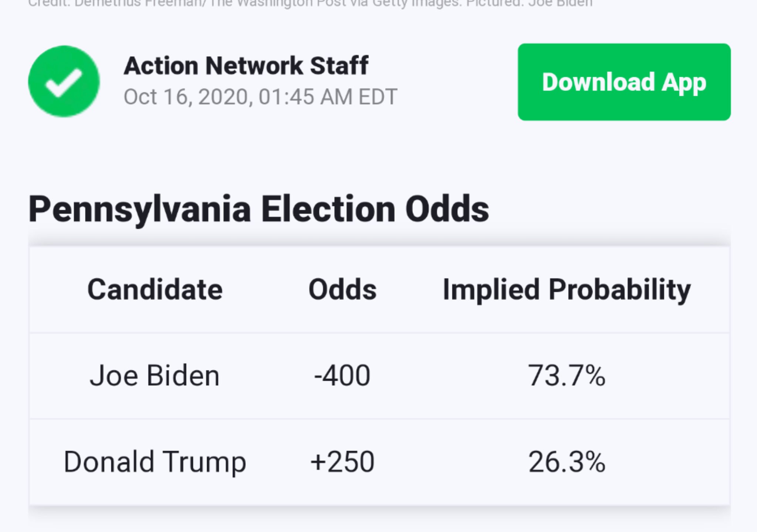Click the word Pennsylvania in the heading

tap(140, 209)
